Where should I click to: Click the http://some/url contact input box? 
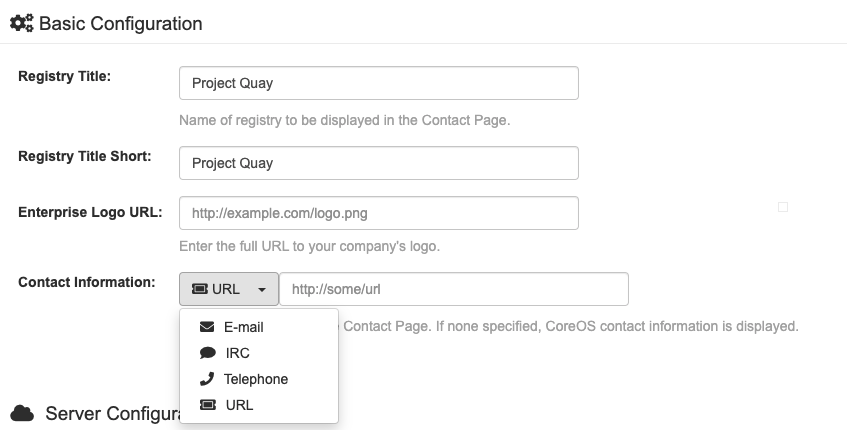click(x=453, y=289)
